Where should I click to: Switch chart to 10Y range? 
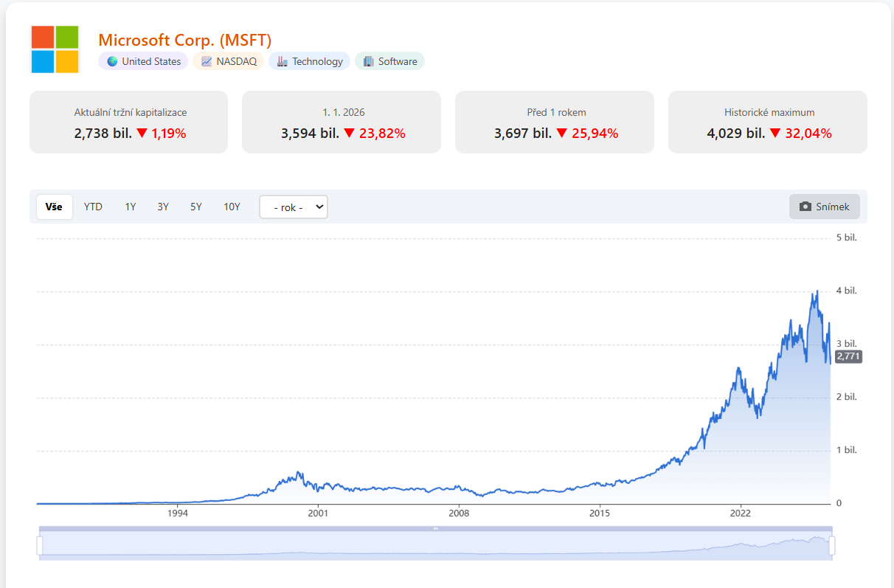[232, 207]
